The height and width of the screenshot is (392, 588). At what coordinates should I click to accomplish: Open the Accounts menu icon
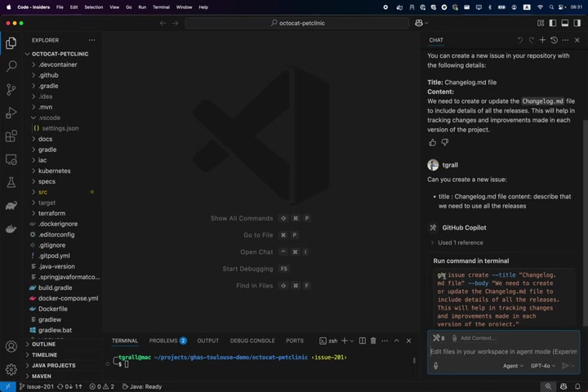click(x=11, y=346)
